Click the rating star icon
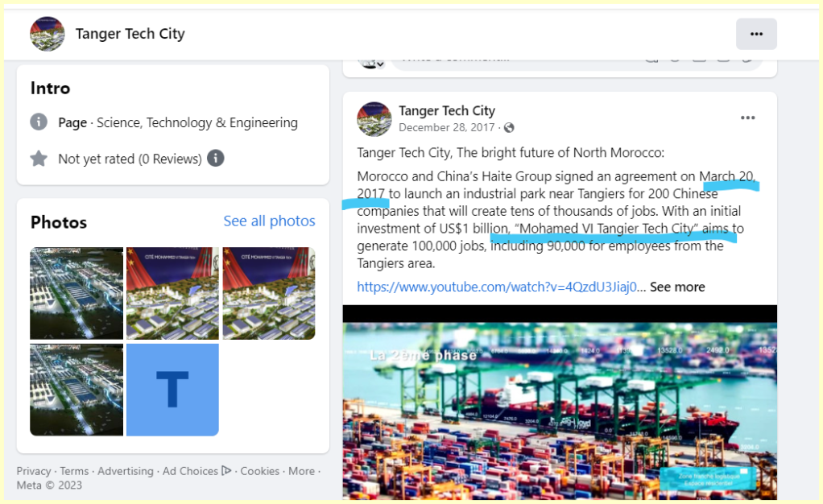Viewport: 823px width, 504px height. (x=39, y=159)
